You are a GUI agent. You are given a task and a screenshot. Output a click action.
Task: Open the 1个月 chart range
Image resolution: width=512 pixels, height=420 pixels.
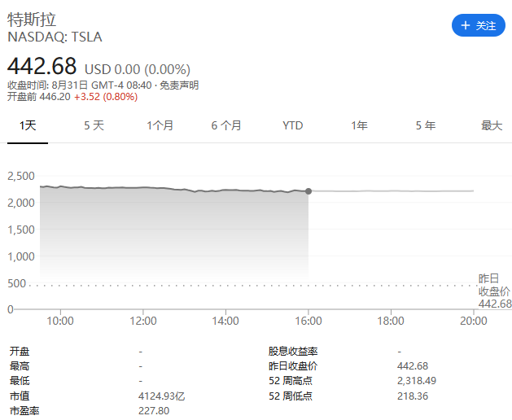pos(160,125)
